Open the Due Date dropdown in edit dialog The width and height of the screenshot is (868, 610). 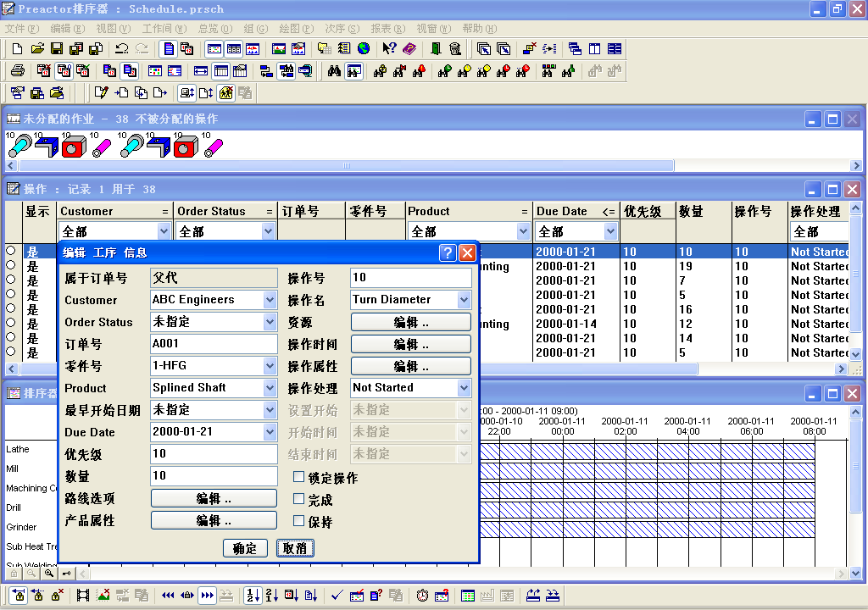pyautogui.click(x=270, y=432)
